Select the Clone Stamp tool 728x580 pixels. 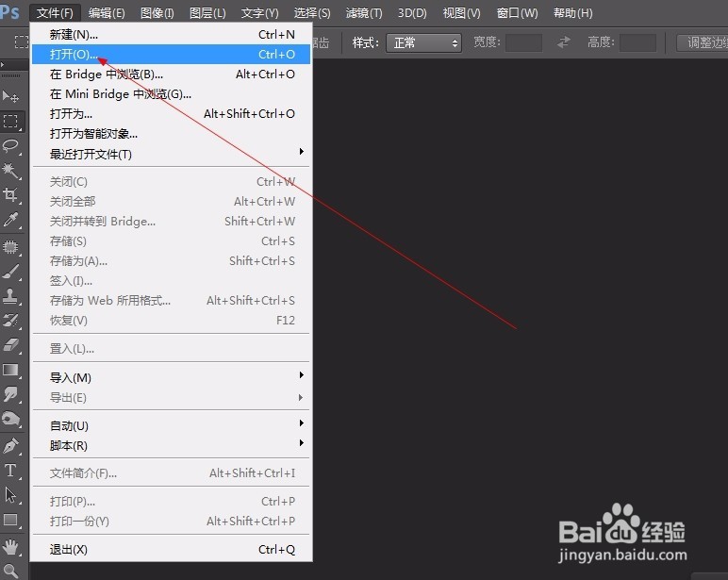10,296
